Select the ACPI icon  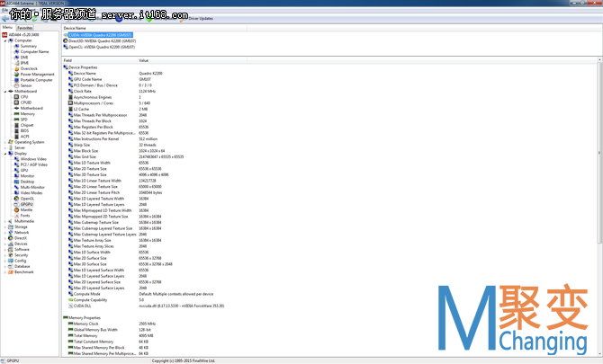(16, 137)
